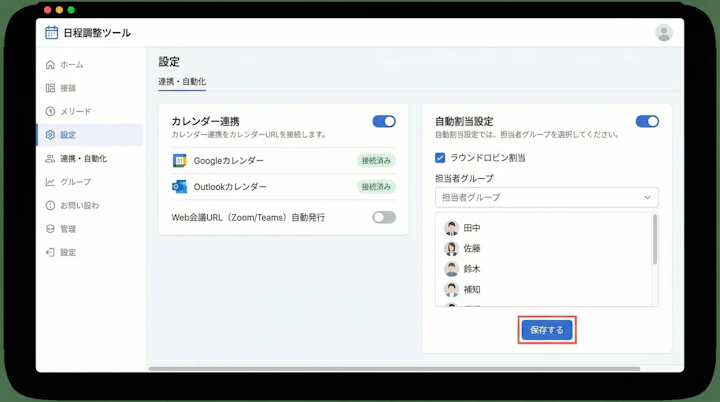Click the Outlook calendar icon

(x=179, y=187)
